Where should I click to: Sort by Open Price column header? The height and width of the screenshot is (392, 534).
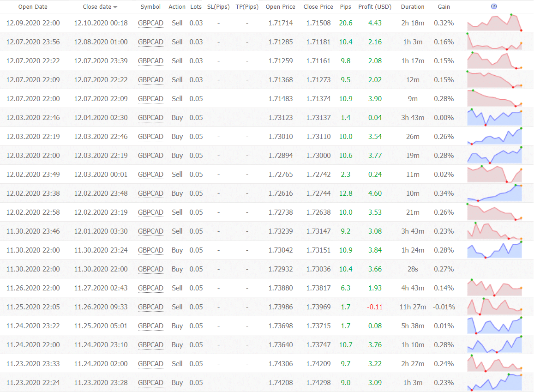click(x=280, y=7)
